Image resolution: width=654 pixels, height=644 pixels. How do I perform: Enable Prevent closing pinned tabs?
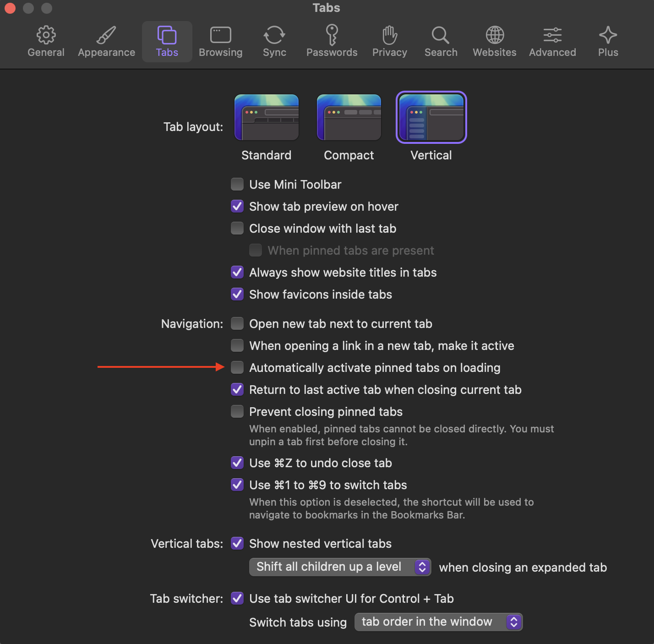[x=237, y=411]
